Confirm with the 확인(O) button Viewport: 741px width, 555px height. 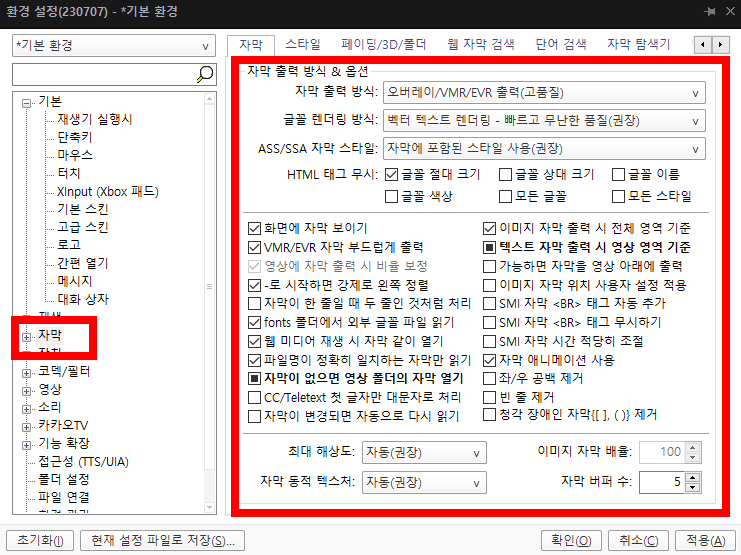[x=571, y=540]
